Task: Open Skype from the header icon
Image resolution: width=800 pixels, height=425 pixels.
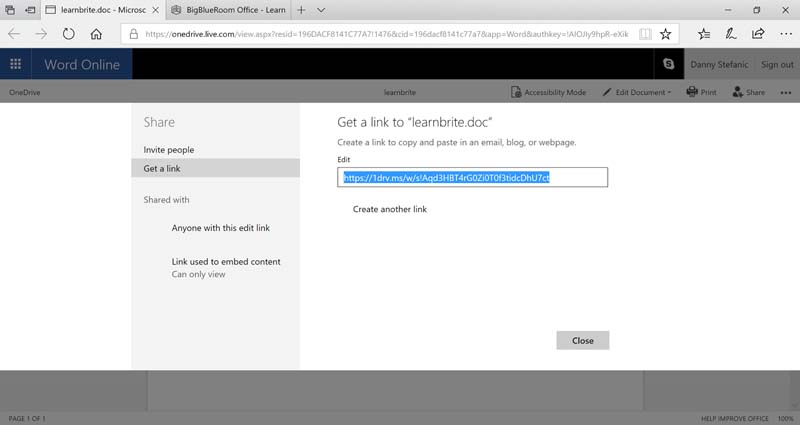Action: pos(668,64)
